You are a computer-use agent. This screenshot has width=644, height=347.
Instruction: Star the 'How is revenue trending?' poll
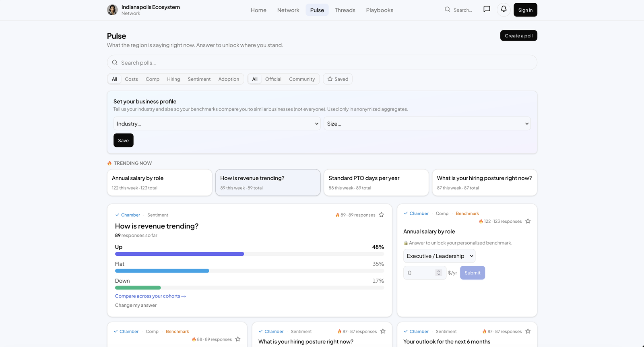pyautogui.click(x=381, y=215)
